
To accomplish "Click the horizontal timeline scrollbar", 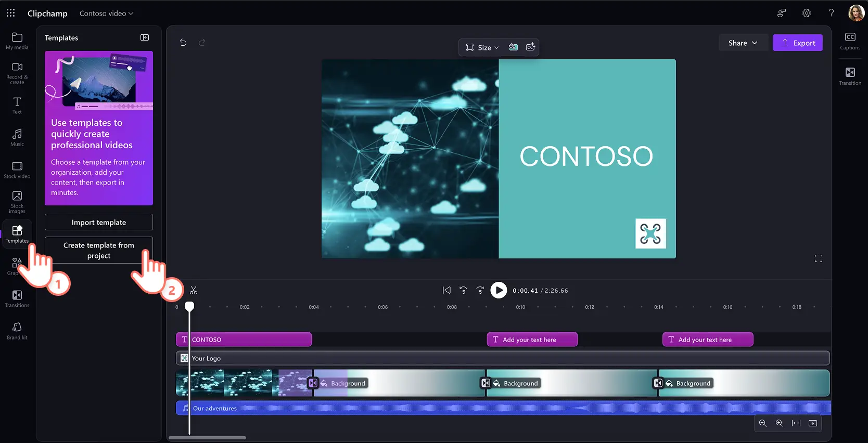I will click(x=207, y=438).
